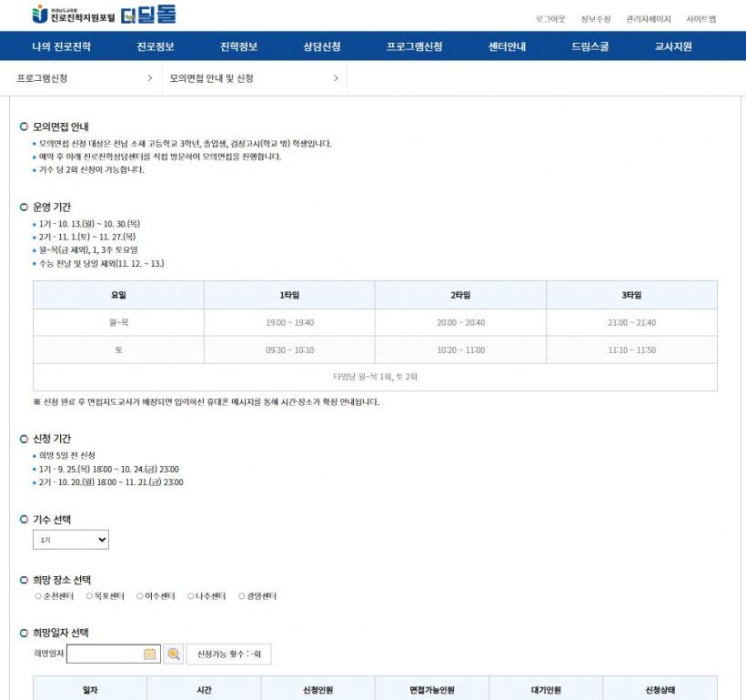Open the calendar date picker icon

tap(150, 654)
